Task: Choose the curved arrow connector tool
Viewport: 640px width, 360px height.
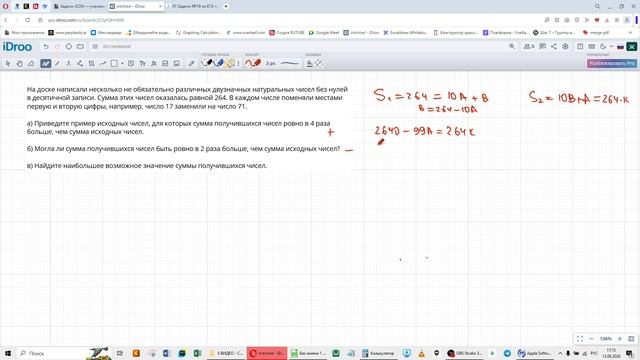Action: coord(103,64)
